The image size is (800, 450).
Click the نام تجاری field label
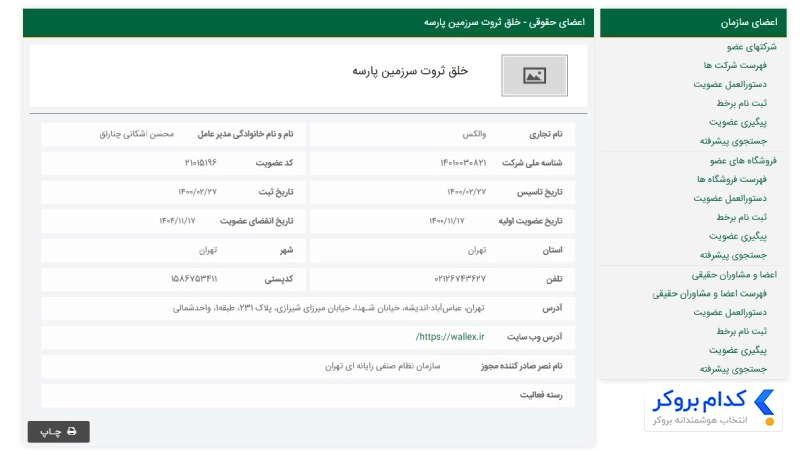tap(545, 134)
